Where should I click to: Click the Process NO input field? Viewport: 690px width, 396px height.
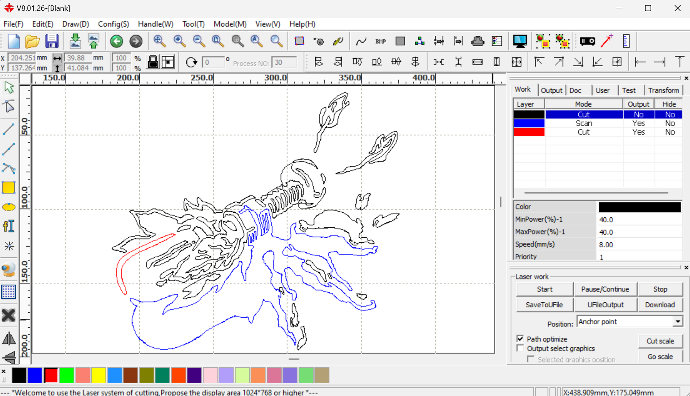point(284,62)
